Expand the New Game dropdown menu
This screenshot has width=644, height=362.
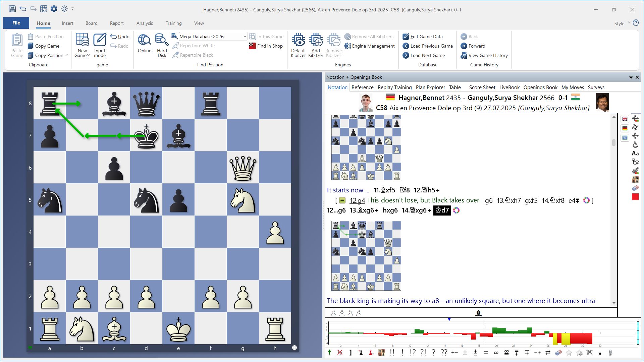88,56
